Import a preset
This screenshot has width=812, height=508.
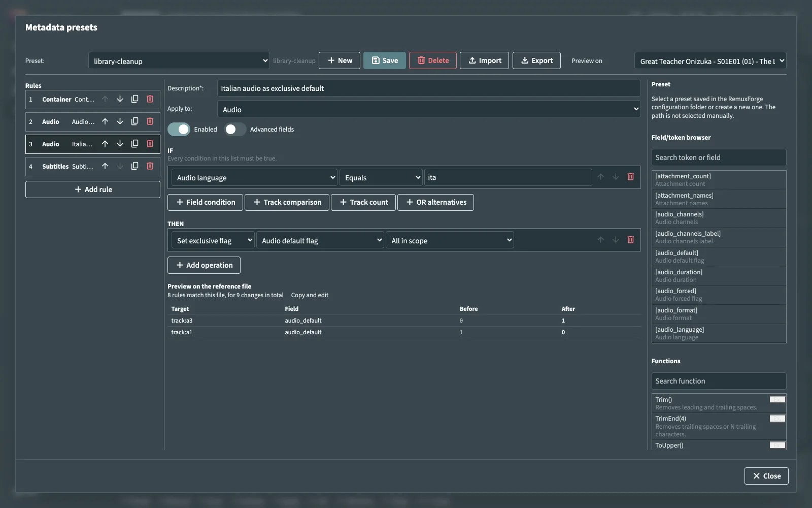click(x=485, y=60)
